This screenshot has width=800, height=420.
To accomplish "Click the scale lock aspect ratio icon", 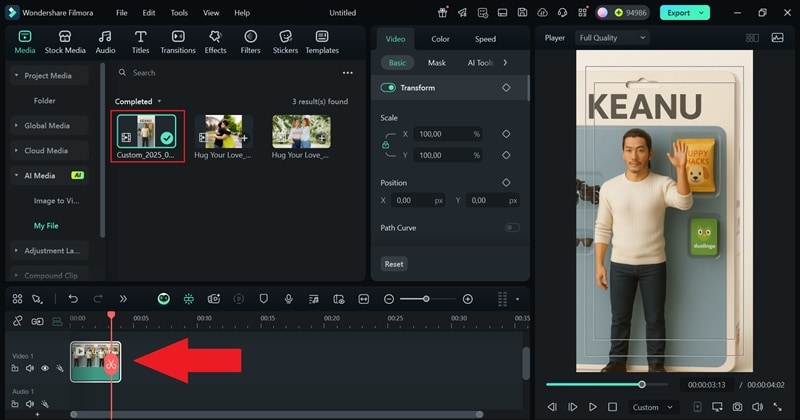I will (x=386, y=145).
